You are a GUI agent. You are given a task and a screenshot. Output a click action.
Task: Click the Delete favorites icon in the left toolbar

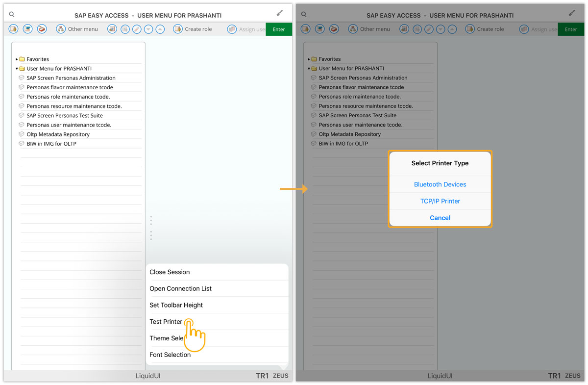click(x=125, y=29)
